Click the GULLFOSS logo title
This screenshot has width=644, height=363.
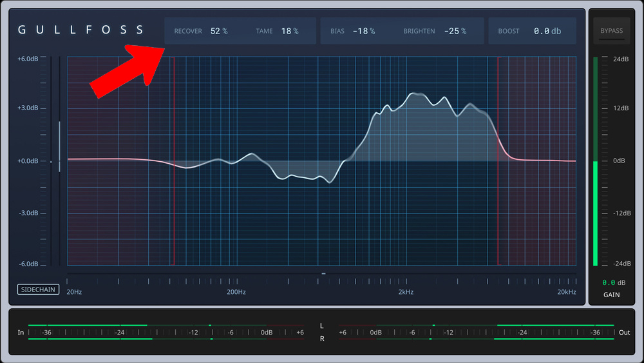(80, 30)
